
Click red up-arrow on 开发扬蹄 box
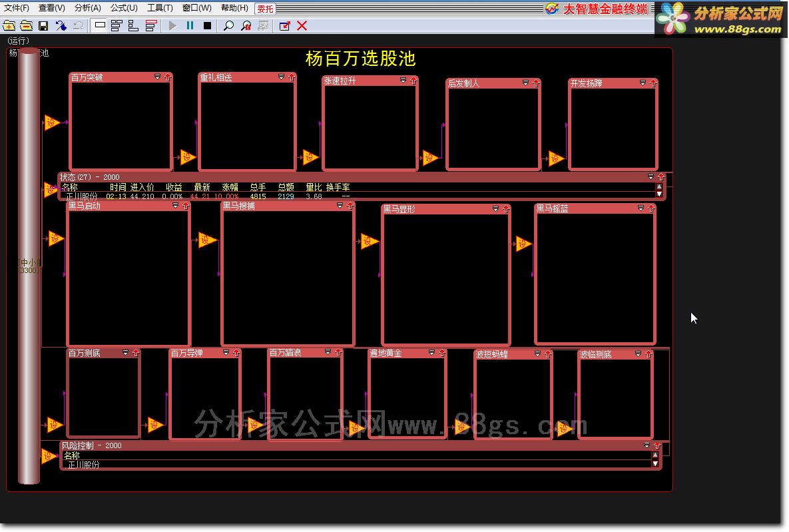click(653, 83)
